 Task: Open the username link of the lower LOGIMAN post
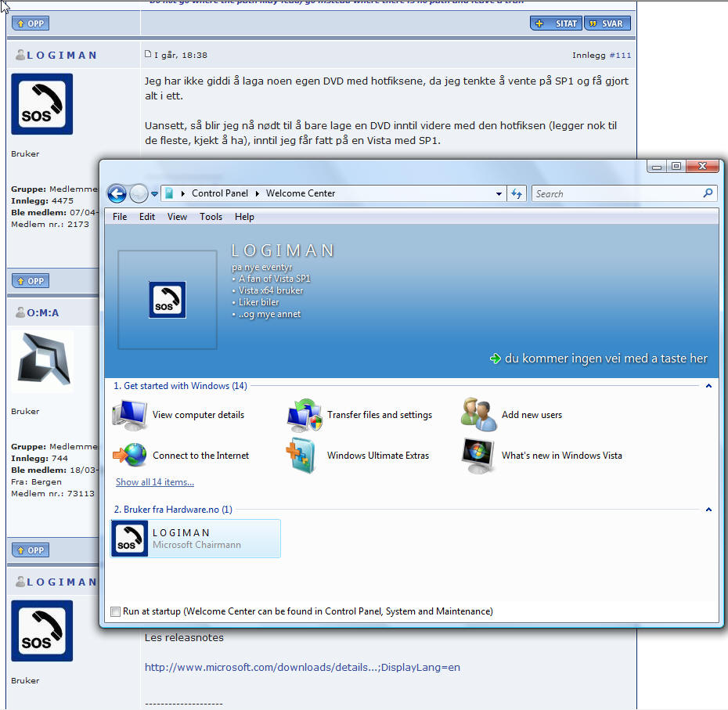point(62,582)
